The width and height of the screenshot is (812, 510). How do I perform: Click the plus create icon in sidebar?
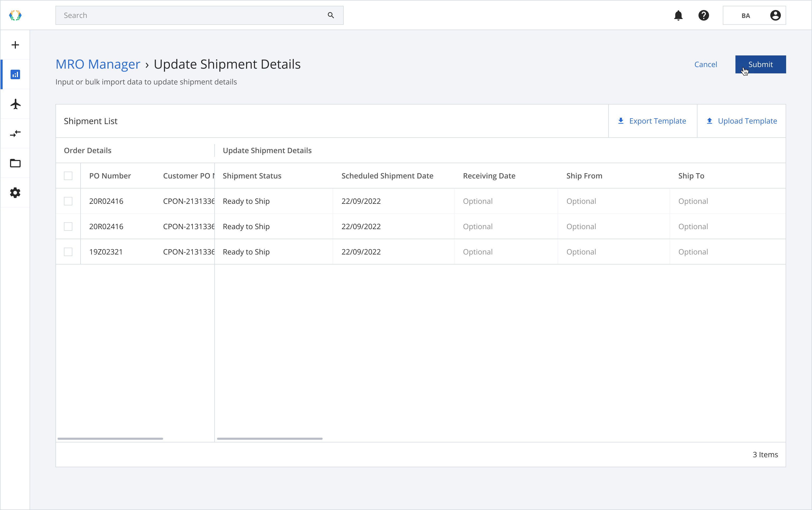pos(15,45)
